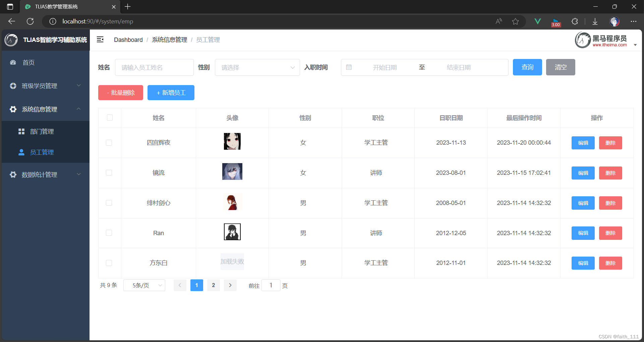This screenshot has width=644, height=342.
Task: Click the calendar icon in 入职时间 field
Action: (349, 67)
